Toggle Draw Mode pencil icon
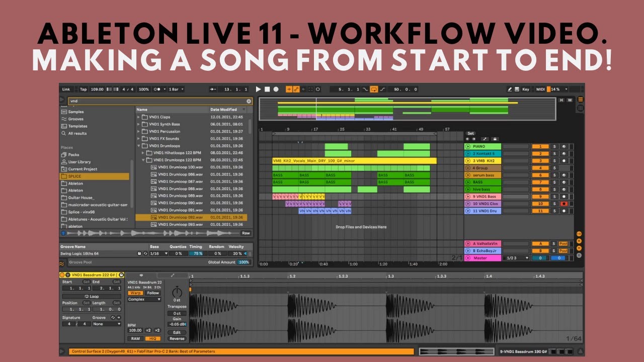Image resolution: width=644 pixels, height=362 pixels. tap(510, 89)
